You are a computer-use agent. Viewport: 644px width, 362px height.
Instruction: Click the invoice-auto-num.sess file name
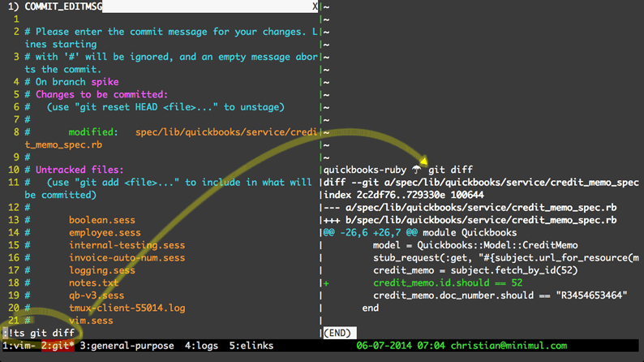point(127,257)
